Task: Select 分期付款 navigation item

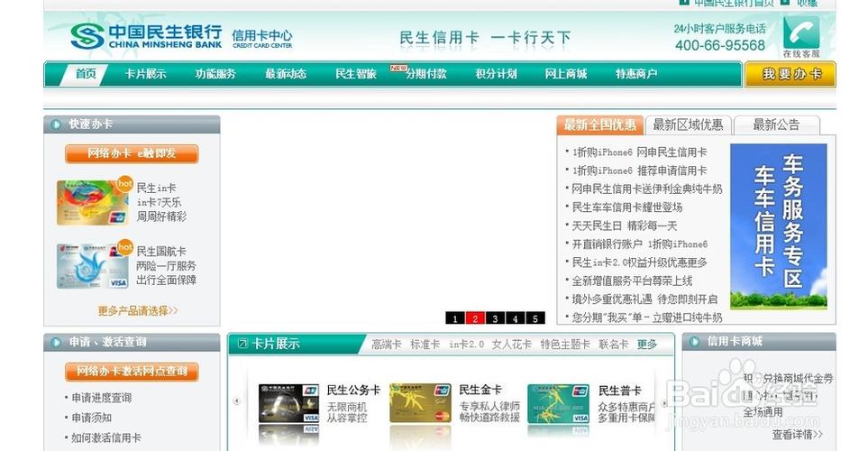Action: [425, 74]
